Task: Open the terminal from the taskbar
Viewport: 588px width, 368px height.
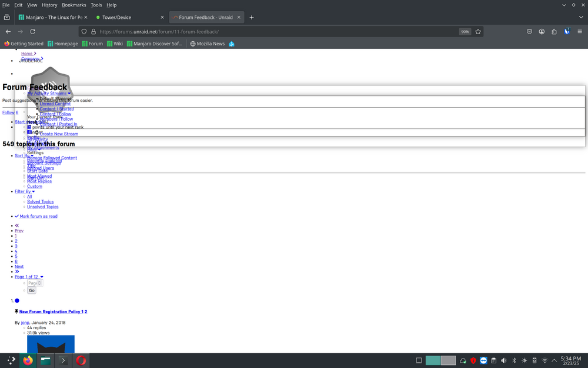Action: point(63,360)
